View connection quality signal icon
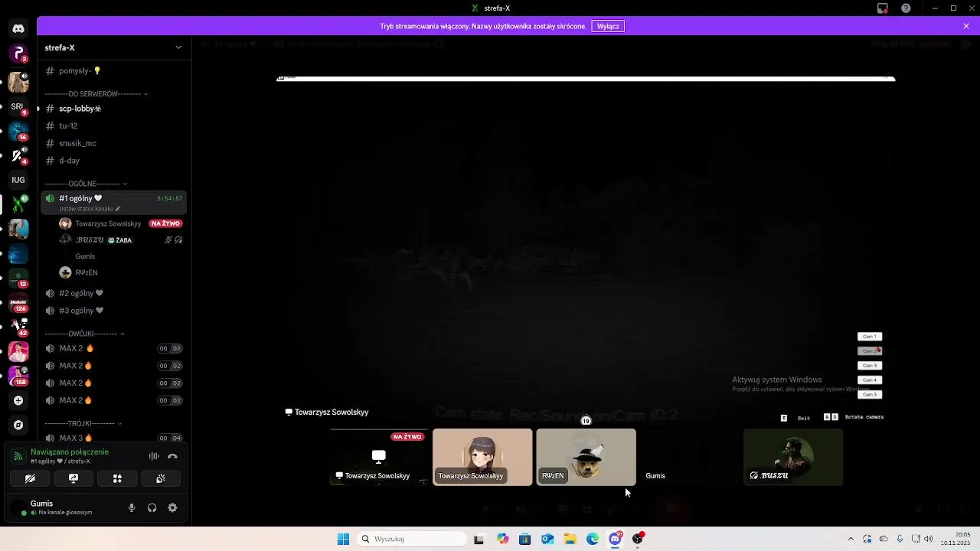 click(x=18, y=456)
